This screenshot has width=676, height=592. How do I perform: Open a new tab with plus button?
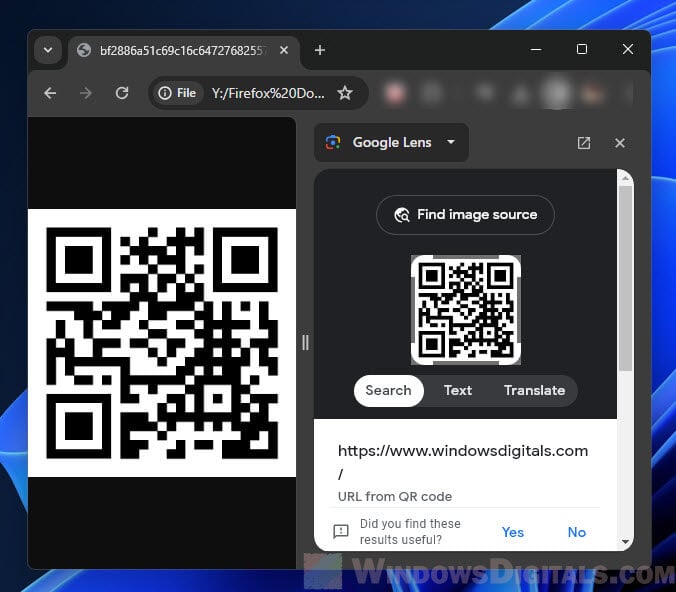pos(319,50)
